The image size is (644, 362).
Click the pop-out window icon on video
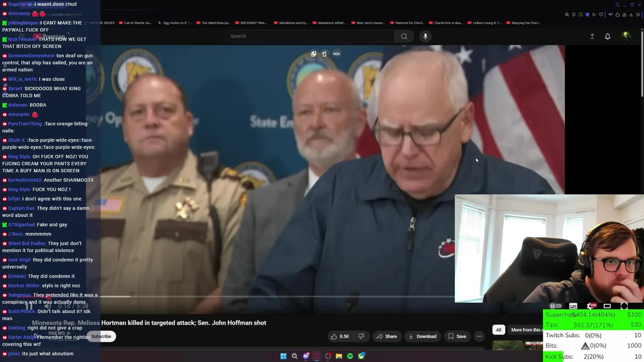click(313, 54)
